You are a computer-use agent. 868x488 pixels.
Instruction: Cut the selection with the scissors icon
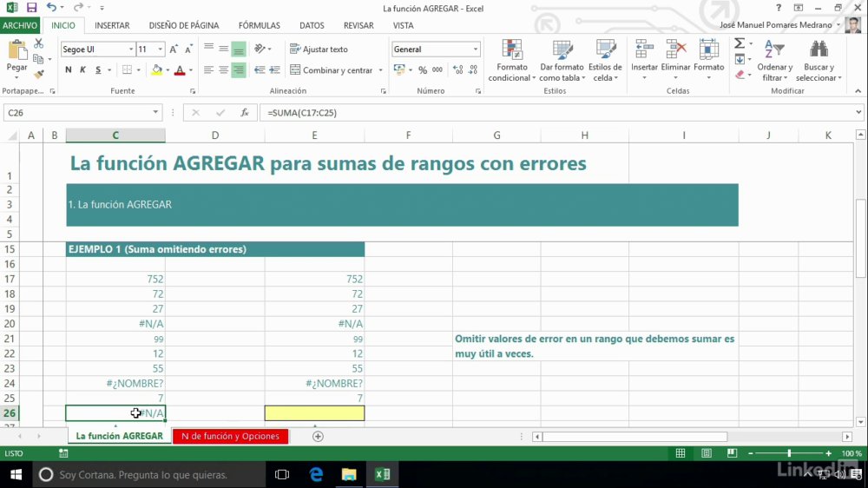tap(38, 43)
